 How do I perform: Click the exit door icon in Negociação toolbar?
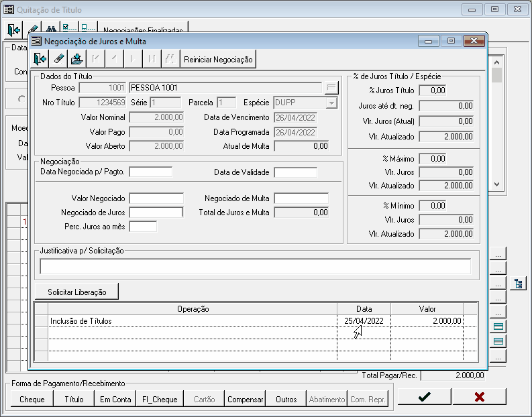[x=40, y=59]
